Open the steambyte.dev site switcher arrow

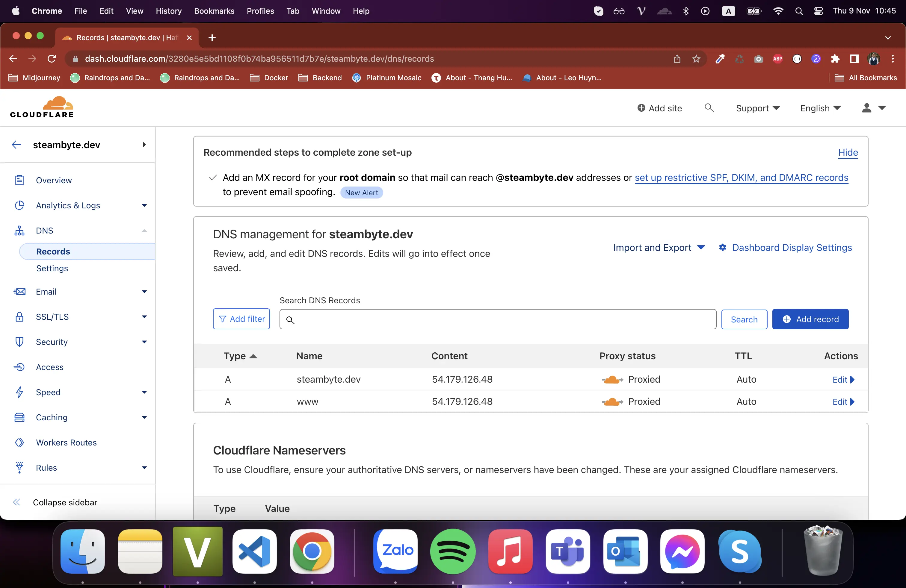pyautogui.click(x=144, y=145)
